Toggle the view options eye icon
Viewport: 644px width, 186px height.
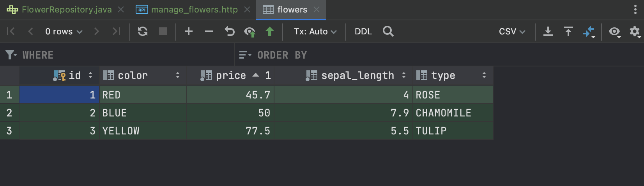[x=615, y=32]
